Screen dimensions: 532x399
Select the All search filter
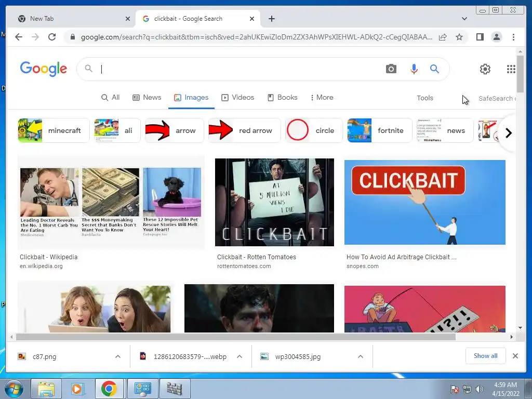(111, 98)
